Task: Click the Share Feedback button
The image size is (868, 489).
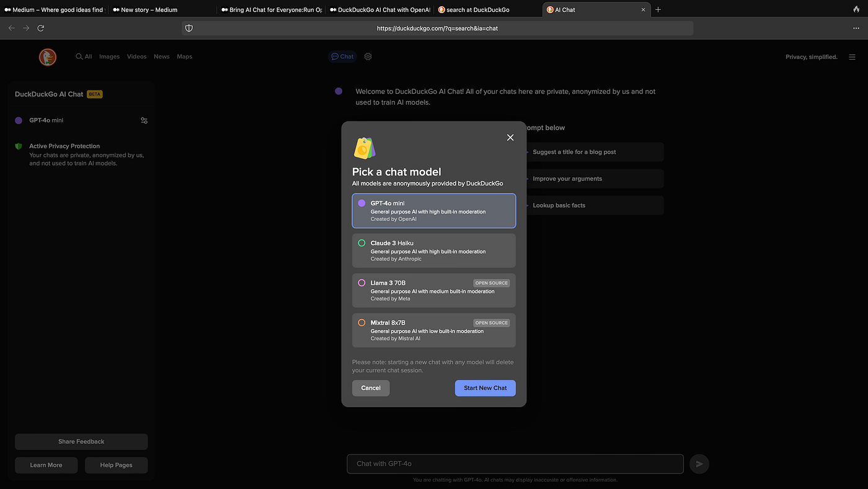Action: click(81, 441)
